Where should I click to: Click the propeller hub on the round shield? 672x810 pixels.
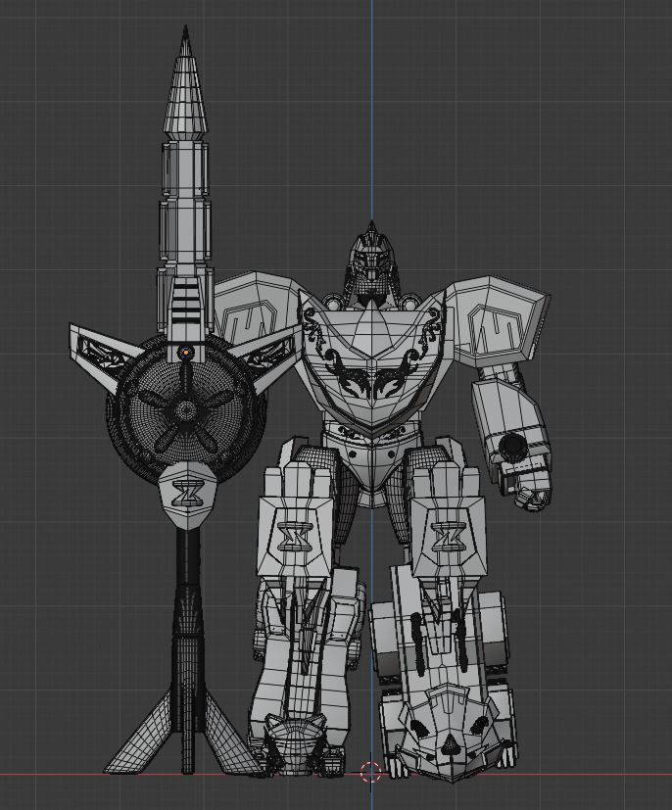[184, 411]
